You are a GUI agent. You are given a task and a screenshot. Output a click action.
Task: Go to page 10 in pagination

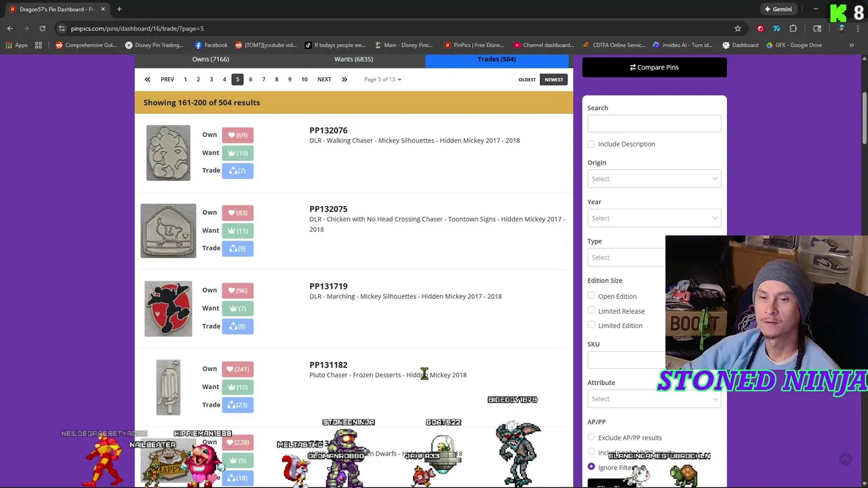tap(304, 79)
